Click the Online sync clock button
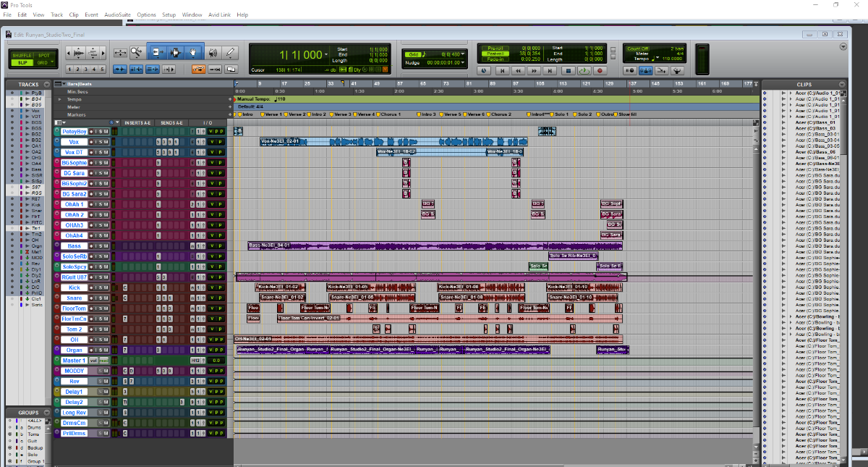Viewport: 868px width, 467px height. [484, 71]
